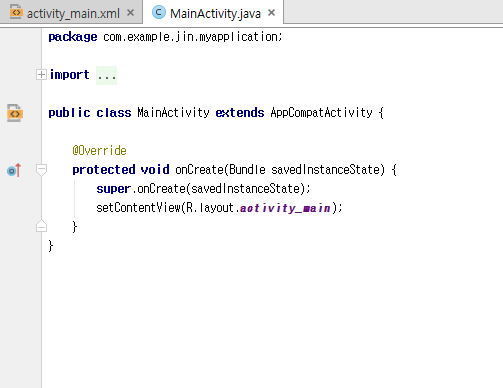Click the MainActivity class name in declaration

point(173,113)
